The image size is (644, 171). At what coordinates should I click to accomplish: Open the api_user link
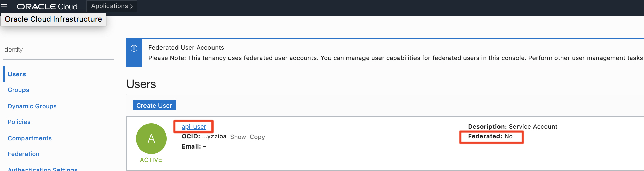(194, 127)
